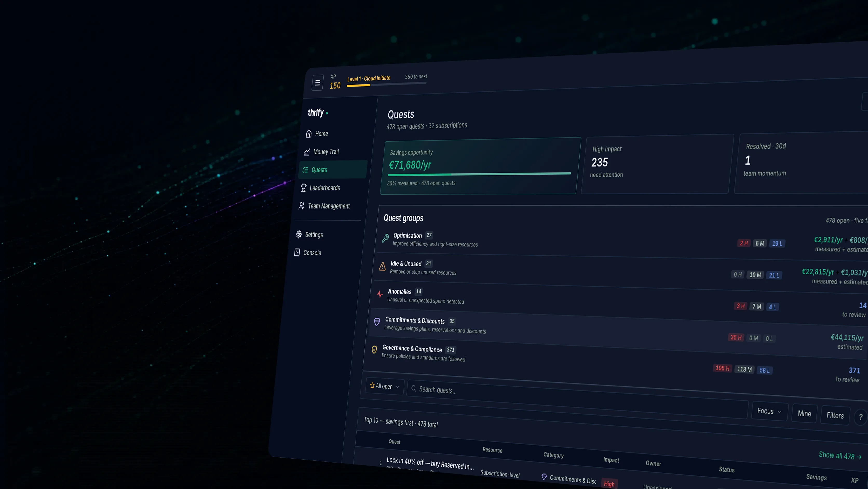Toggle the Mine filter
868x489 pixels.
804,413
